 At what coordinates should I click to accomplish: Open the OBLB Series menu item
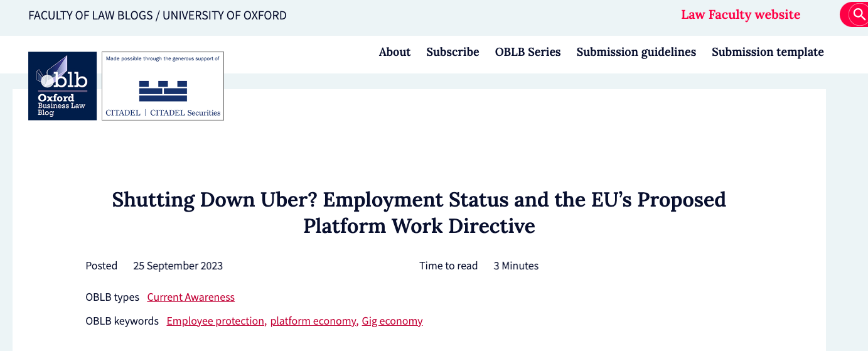click(528, 52)
